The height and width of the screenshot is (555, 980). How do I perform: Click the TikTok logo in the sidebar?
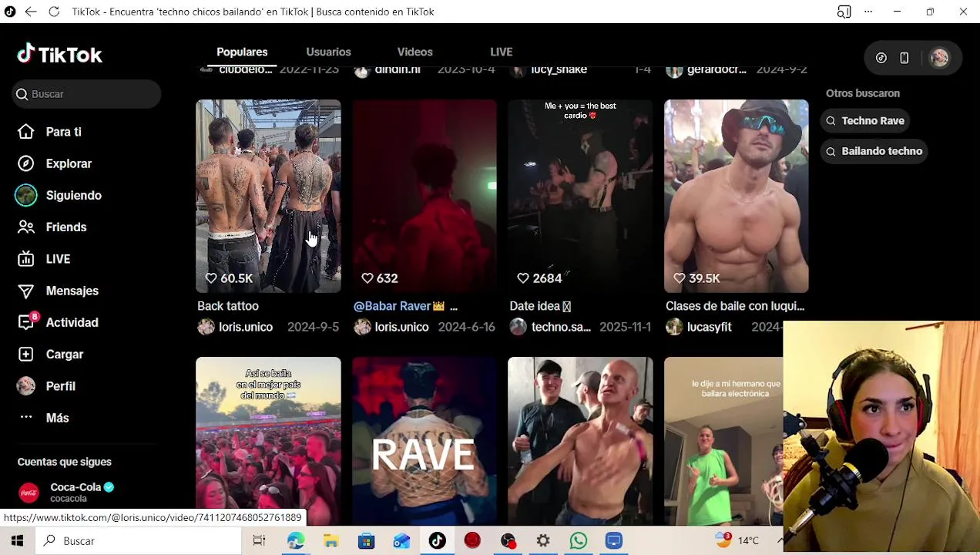pos(59,55)
